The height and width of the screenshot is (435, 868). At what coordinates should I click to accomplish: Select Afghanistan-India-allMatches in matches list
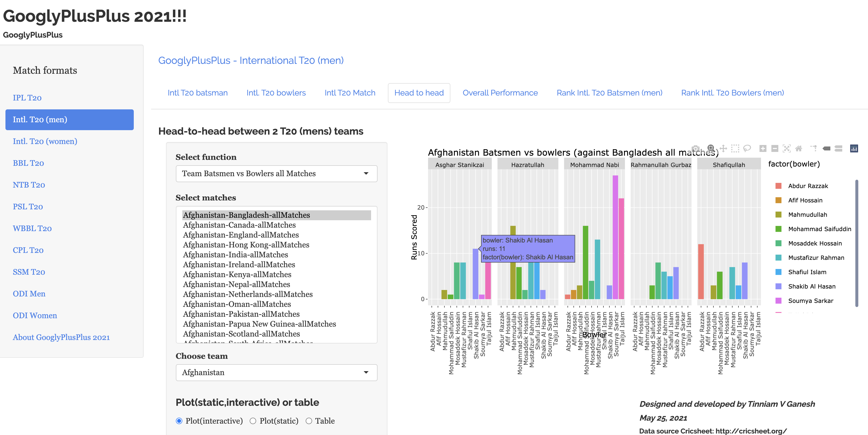tap(235, 255)
